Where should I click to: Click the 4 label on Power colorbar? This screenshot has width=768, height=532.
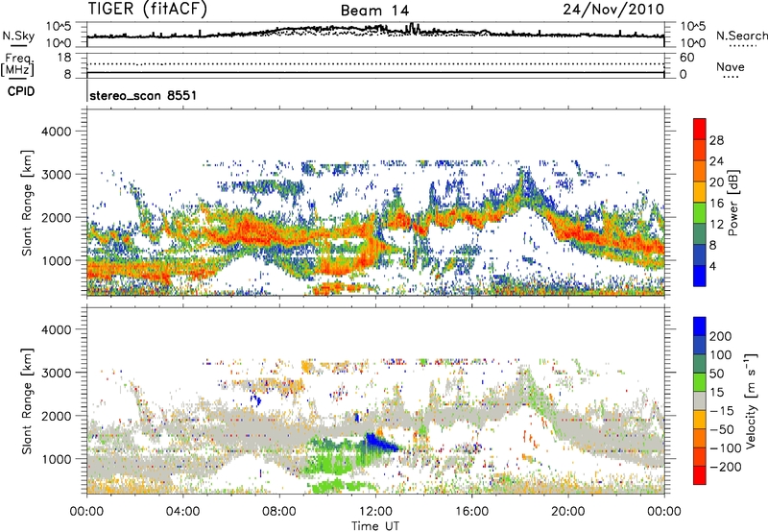[712, 267]
